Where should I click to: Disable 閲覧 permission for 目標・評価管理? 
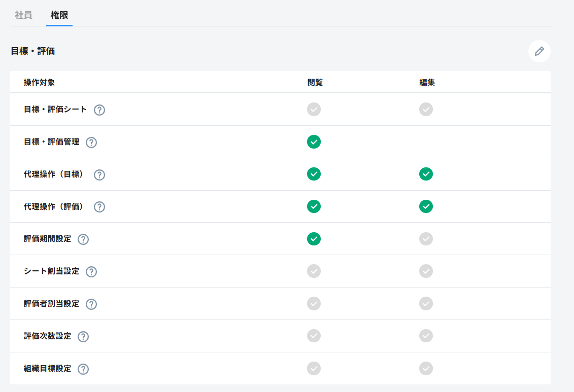314,142
